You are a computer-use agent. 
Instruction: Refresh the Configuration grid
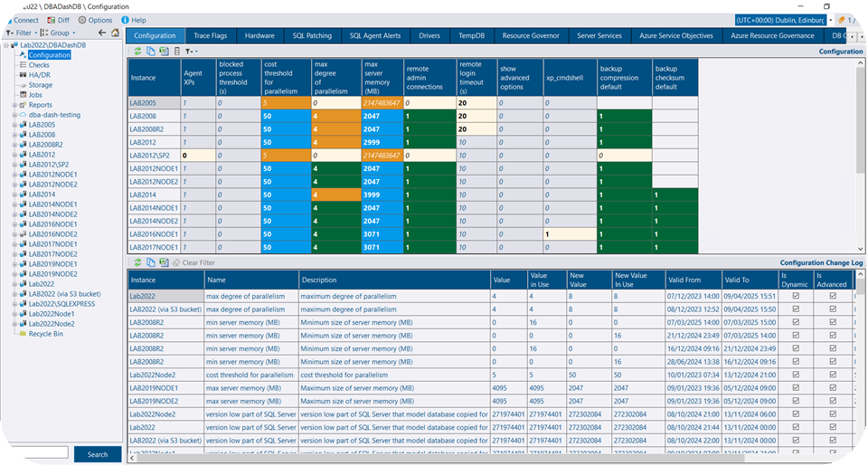click(x=137, y=51)
